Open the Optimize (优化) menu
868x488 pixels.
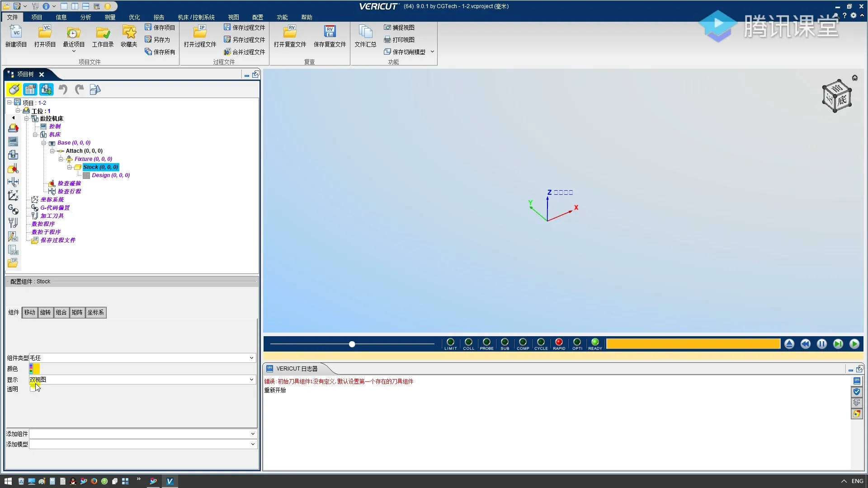click(134, 17)
